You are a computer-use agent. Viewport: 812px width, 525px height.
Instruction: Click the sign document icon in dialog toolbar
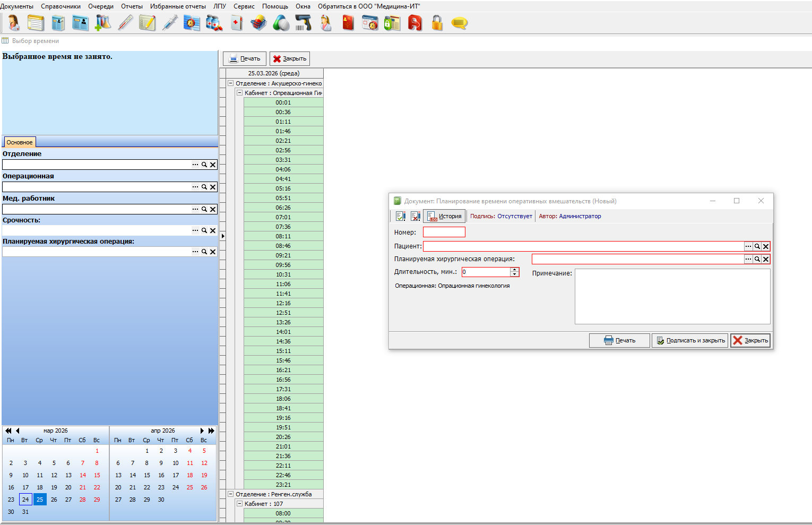click(401, 216)
